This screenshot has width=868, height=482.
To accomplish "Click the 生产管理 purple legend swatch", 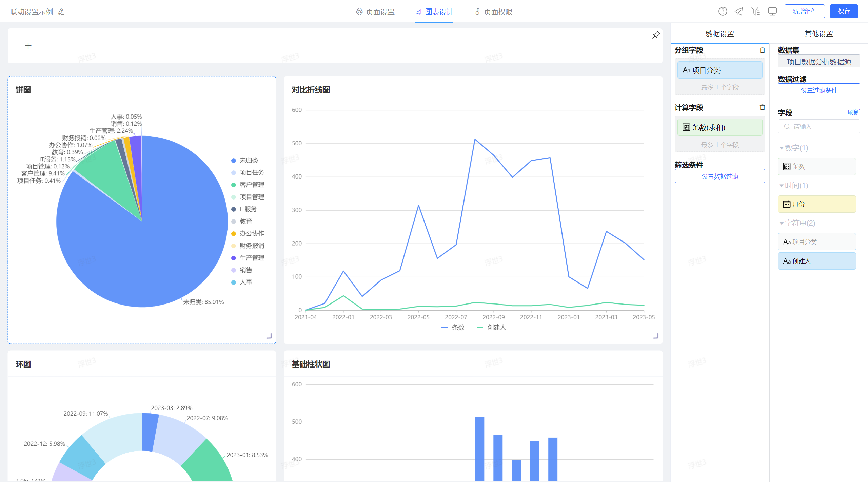I will [x=233, y=258].
